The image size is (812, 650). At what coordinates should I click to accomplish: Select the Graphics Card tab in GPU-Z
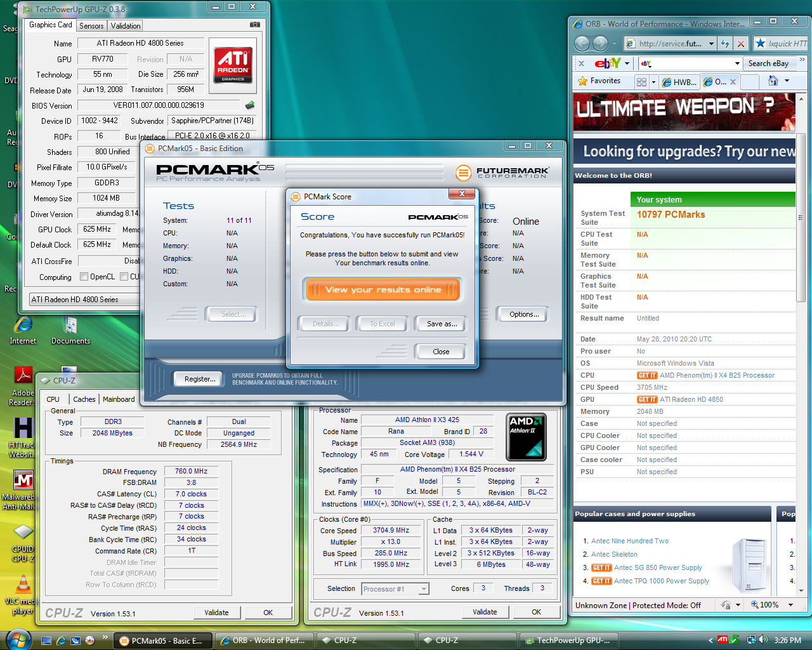pyautogui.click(x=51, y=25)
